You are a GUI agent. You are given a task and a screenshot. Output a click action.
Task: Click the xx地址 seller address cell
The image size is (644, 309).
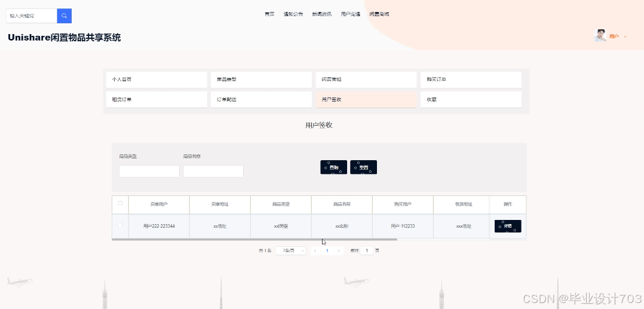(x=220, y=226)
